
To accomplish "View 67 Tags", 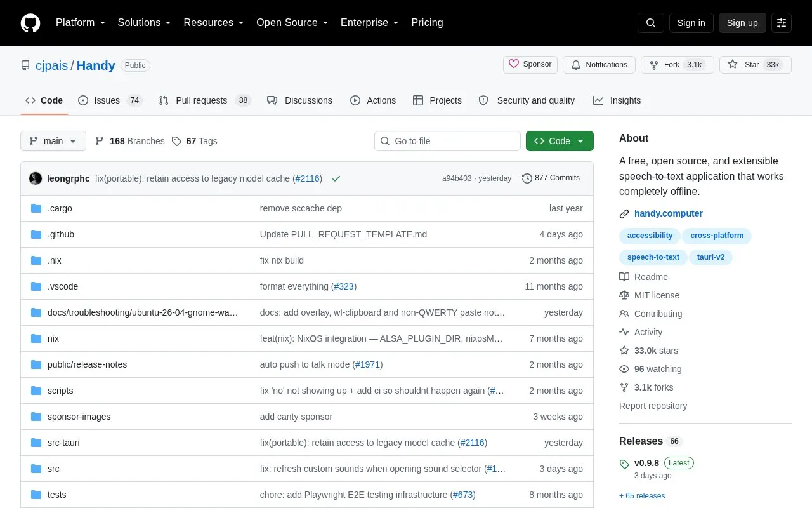I will point(194,141).
